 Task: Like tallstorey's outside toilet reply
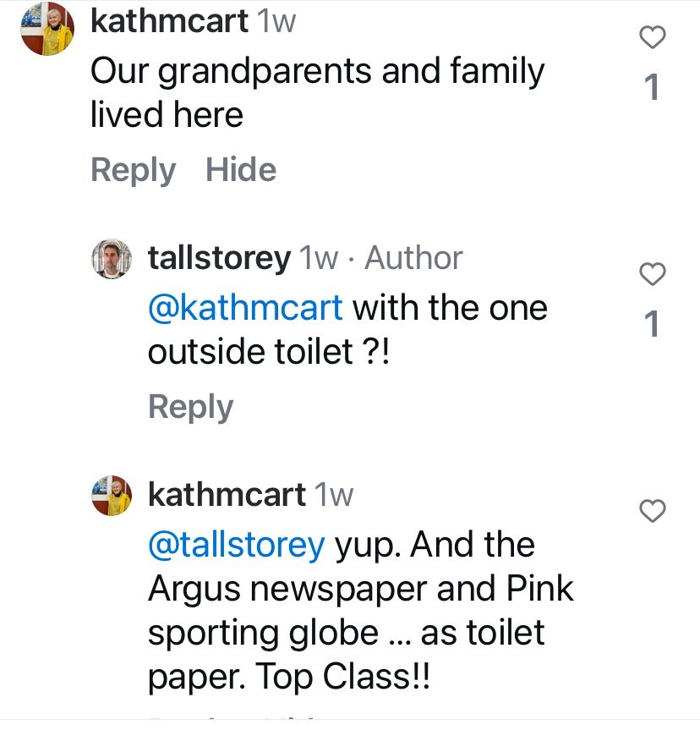tap(652, 274)
